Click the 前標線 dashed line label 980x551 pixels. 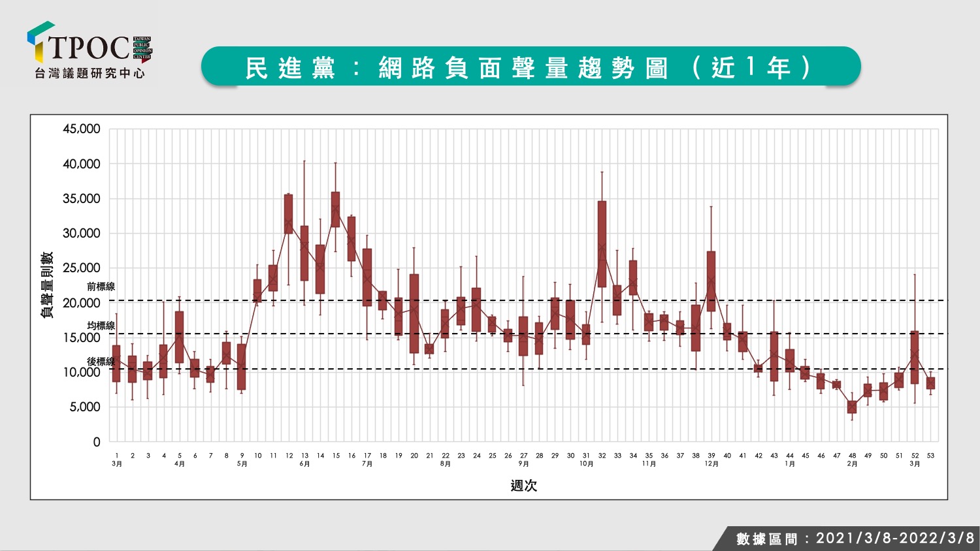click(101, 287)
